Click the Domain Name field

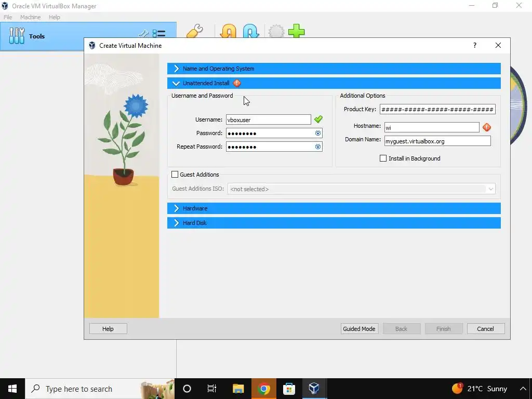(437, 141)
